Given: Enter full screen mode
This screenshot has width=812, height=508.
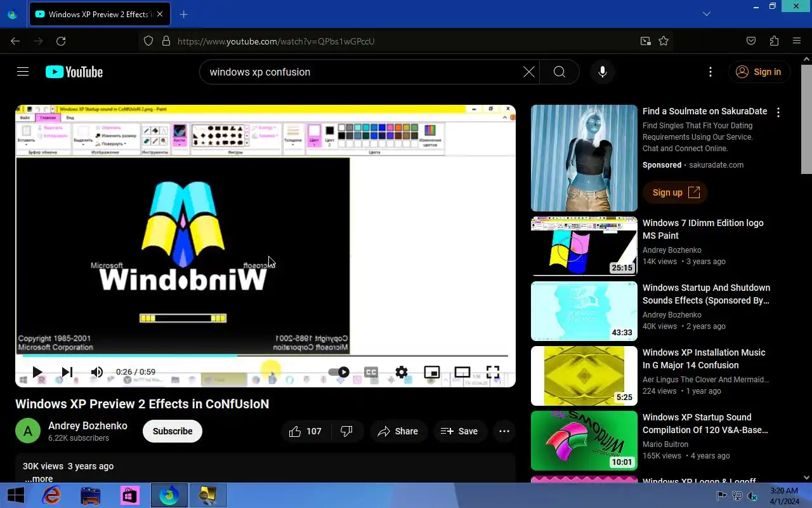Looking at the screenshot, I should 493,372.
